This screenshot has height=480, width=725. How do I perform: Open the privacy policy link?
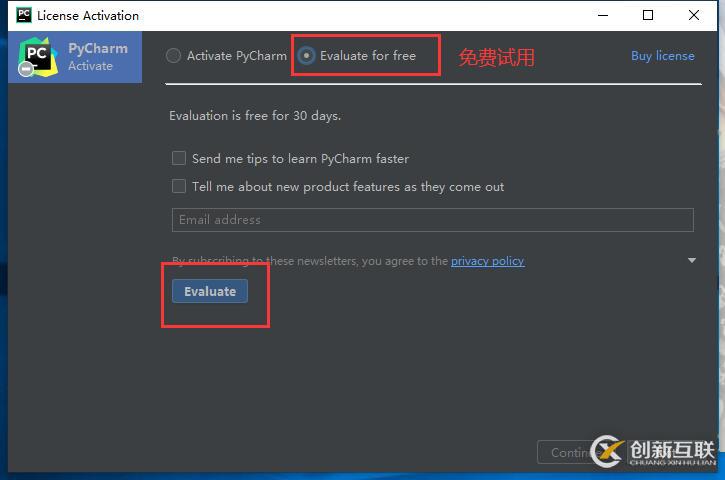coord(487,261)
